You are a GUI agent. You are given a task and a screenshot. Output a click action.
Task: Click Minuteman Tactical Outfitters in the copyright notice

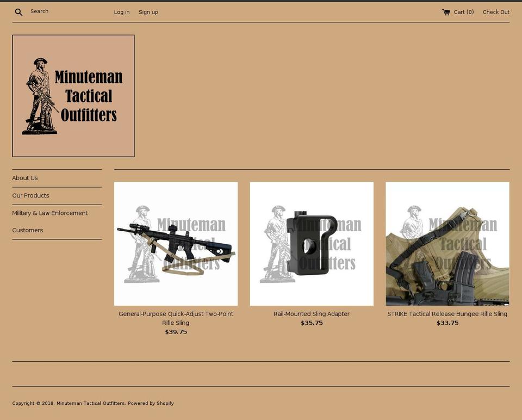90,403
